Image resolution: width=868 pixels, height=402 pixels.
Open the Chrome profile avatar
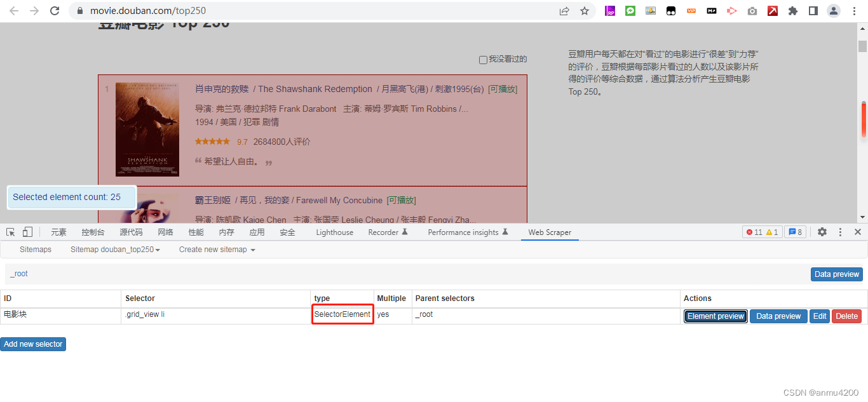pos(834,11)
